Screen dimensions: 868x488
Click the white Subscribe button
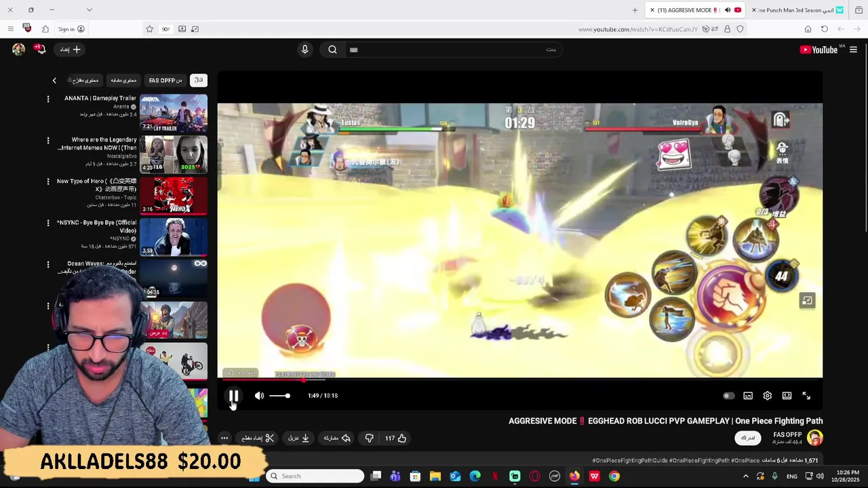[747, 438]
